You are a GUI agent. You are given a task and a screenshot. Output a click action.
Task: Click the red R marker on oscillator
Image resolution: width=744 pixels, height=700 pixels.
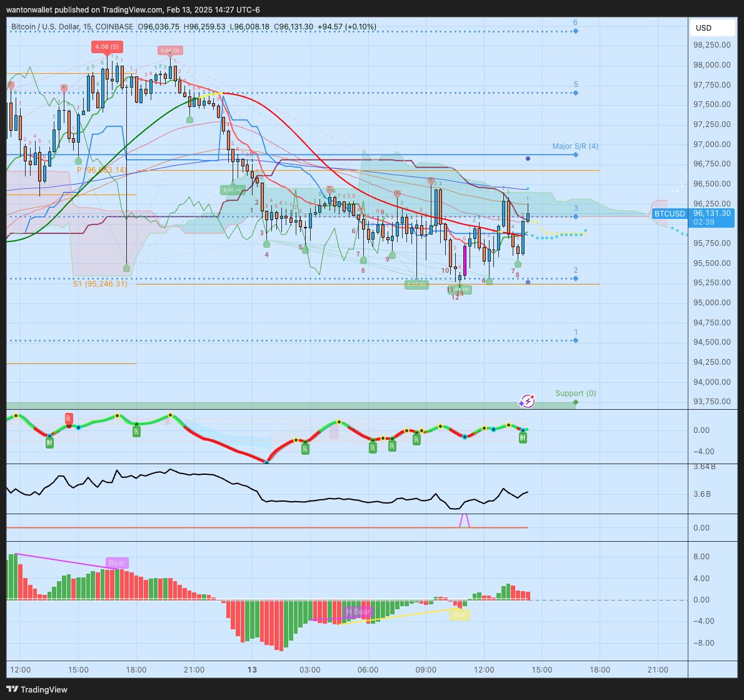(x=69, y=419)
